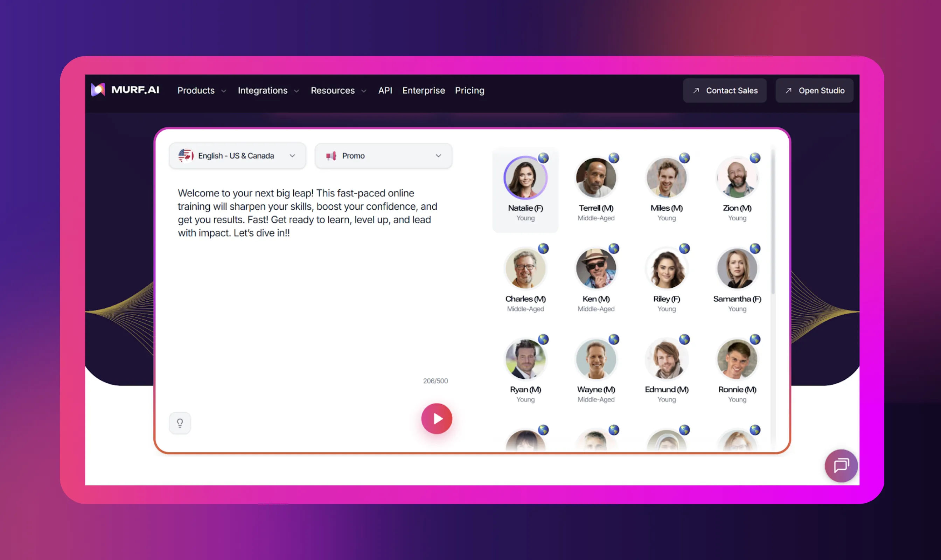
Task: Open the Pricing menu item
Action: click(x=469, y=91)
